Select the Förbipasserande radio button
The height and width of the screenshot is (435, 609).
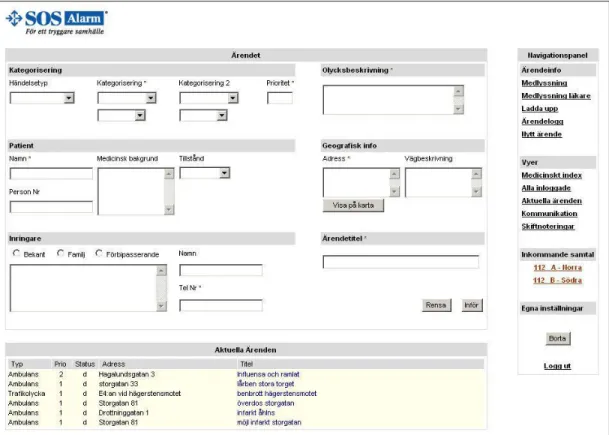[x=99, y=253]
